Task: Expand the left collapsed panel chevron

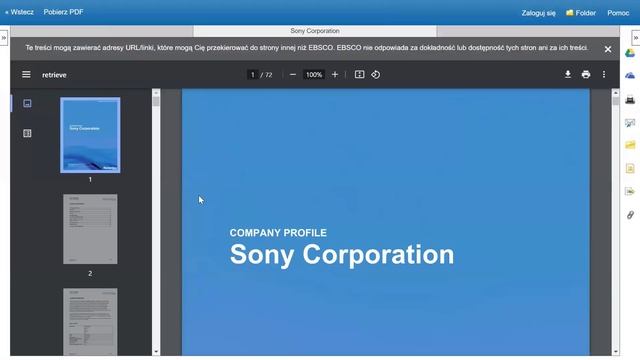Action: tap(4, 38)
